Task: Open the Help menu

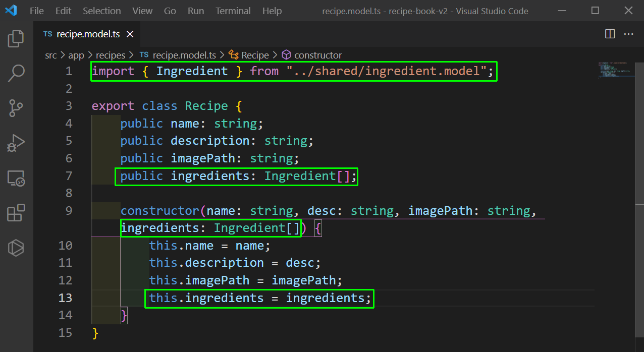Action: tap(272, 11)
